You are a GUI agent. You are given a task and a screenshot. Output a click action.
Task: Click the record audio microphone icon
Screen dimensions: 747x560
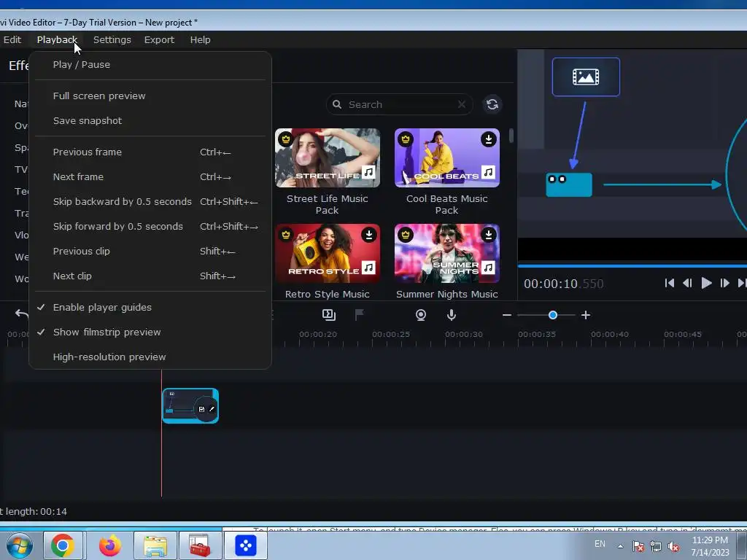452,315
